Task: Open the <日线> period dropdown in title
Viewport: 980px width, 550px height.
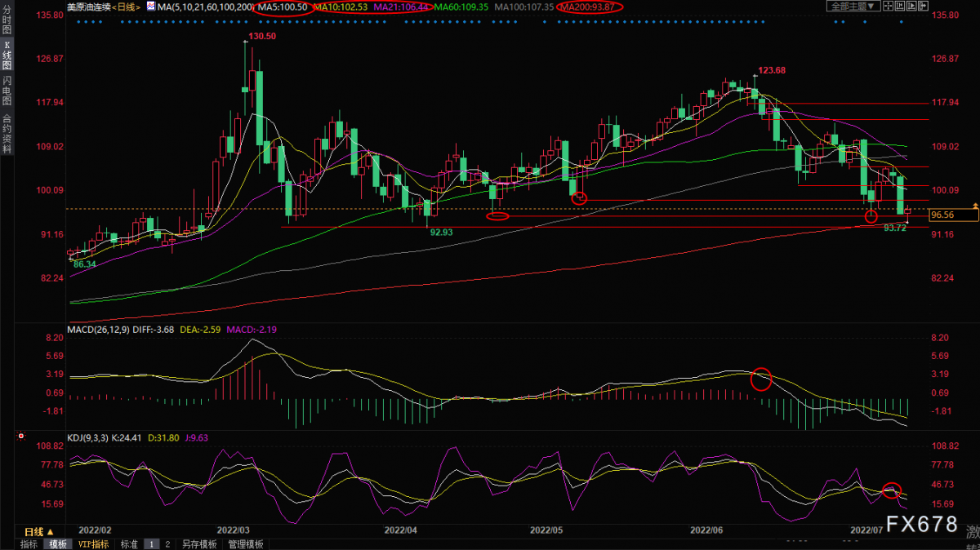Action: point(126,7)
